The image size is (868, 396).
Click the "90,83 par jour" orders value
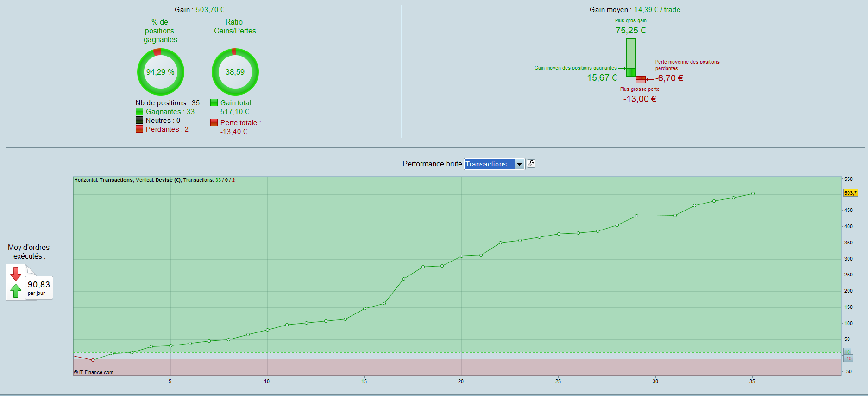39,287
